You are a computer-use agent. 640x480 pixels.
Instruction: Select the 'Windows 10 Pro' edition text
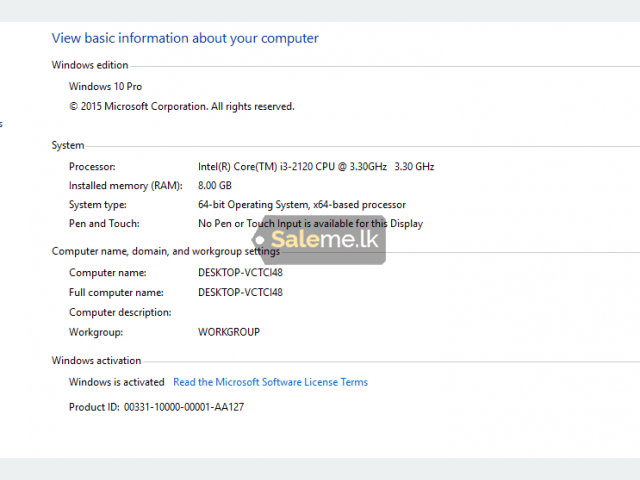pos(105,87)
